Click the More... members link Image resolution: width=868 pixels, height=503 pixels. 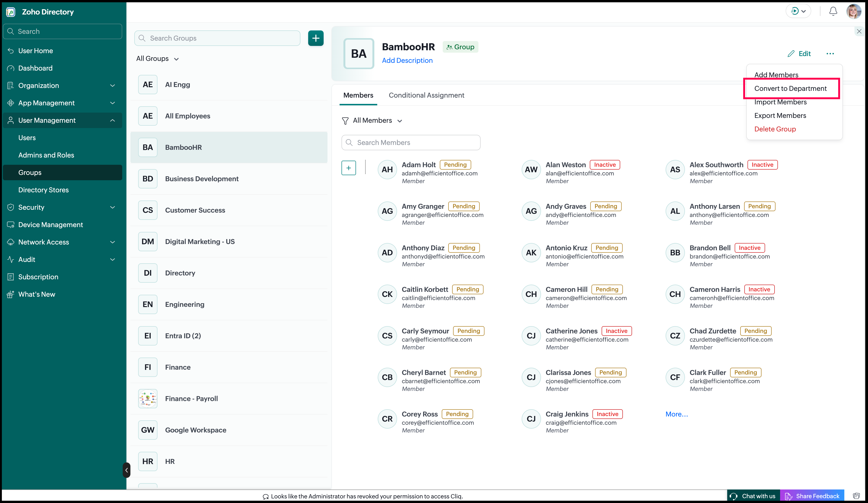676,415
